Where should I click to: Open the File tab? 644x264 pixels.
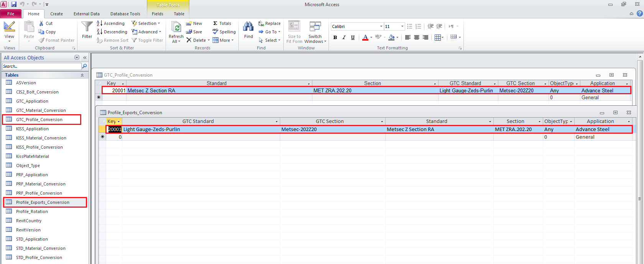coord(11,14)
